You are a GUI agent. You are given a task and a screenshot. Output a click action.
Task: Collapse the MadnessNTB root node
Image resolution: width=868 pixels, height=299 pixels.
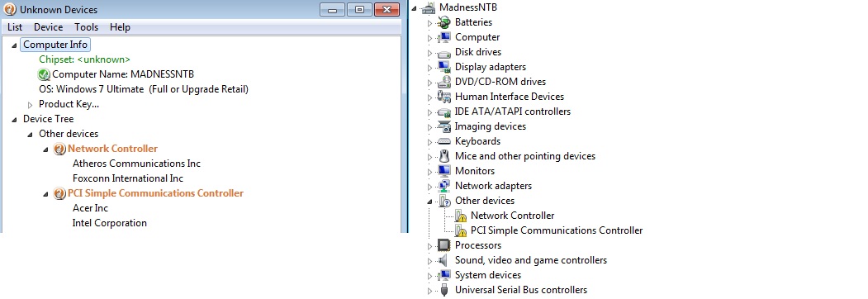(x=414, y=8)
